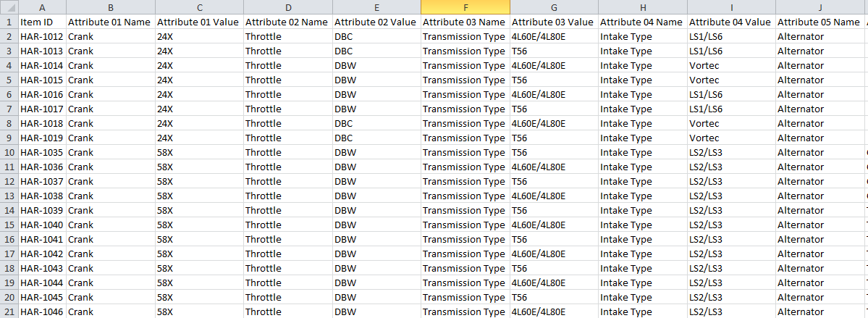Select row 1 header number
Screen dimensions: 868x318
coord(9,22)
